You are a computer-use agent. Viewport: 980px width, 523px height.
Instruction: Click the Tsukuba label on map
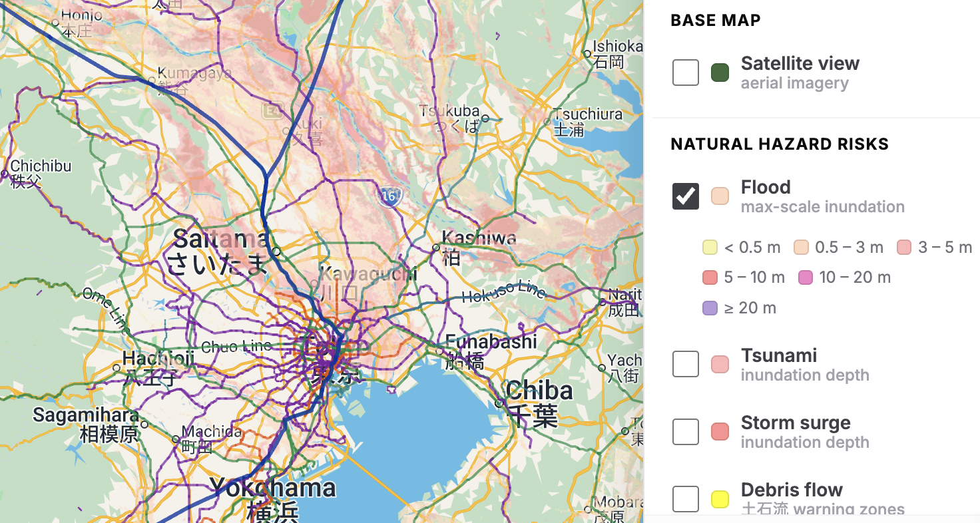[x=451, y=118]
